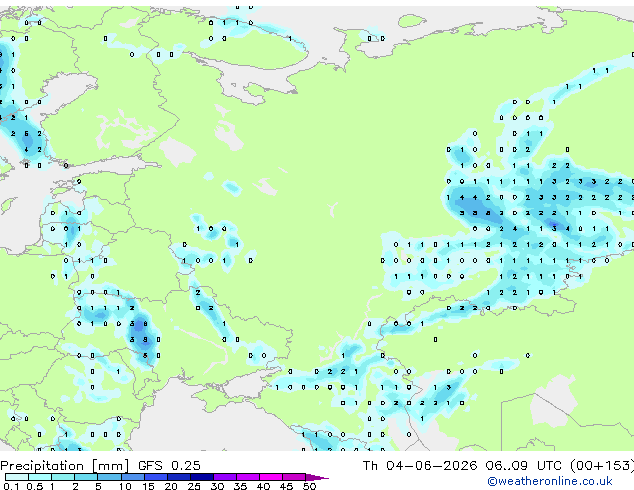Click the '15' legend scale label
This screenshot has height=490, width=634.
[148, 486]
